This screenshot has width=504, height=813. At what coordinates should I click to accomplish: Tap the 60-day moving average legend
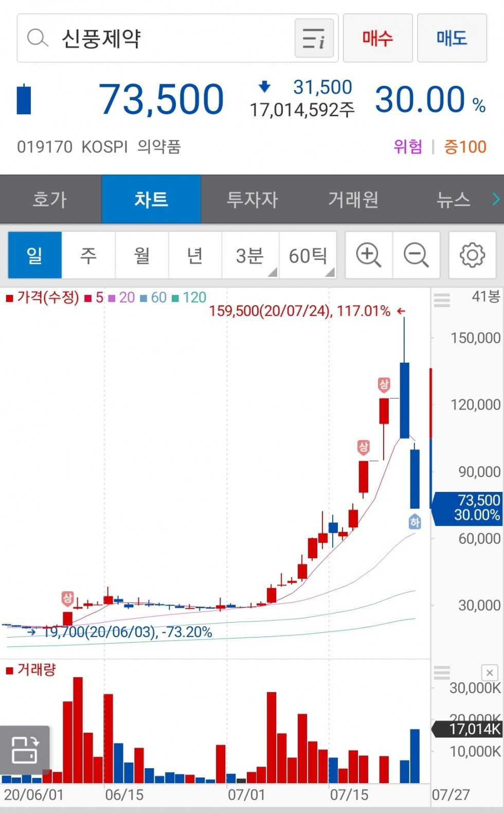[x=153, y=297]
